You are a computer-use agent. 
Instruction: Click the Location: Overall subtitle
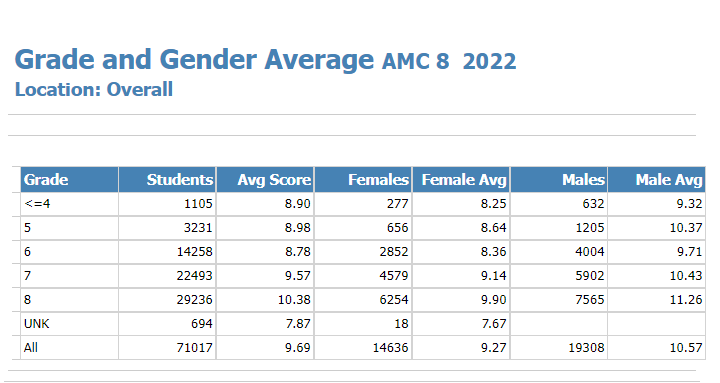click(94, 90)
